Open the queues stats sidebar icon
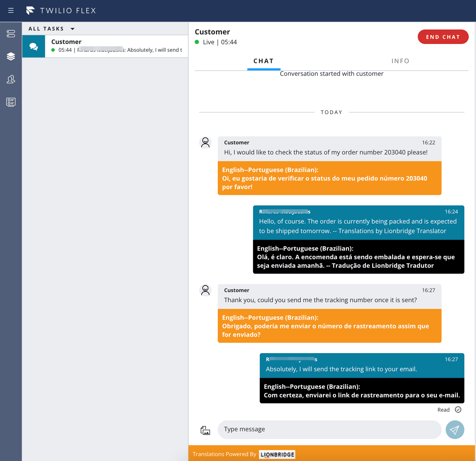Image resolution: width=476 pixels, height=461 pixels. tap(11, 102)
